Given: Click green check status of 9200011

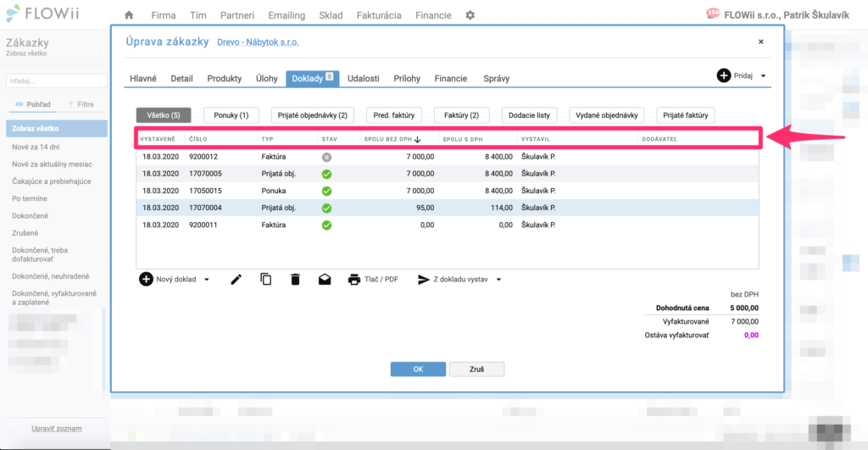Looking at the screenshot, I should 326,225.
